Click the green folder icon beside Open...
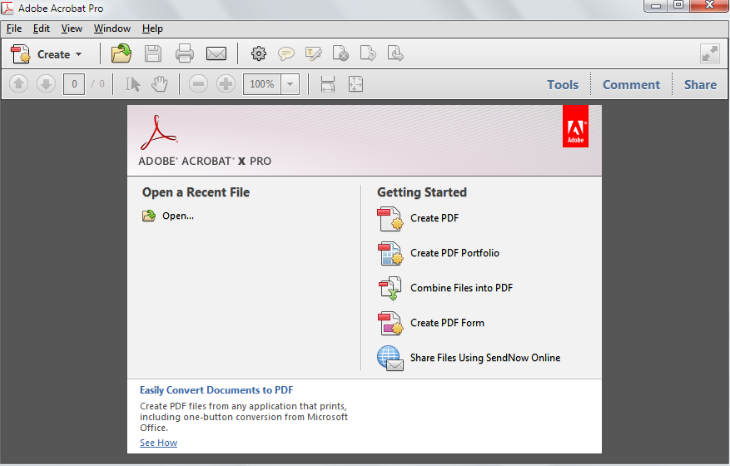Screen dimensions: 730x466 (x=149, y=216)
